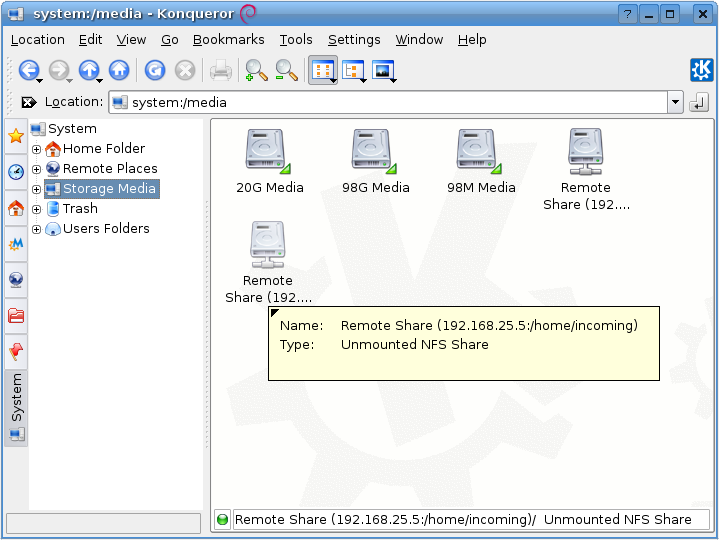Open the Bookmarks star tab in sidebar

click(x=16, y=136)
